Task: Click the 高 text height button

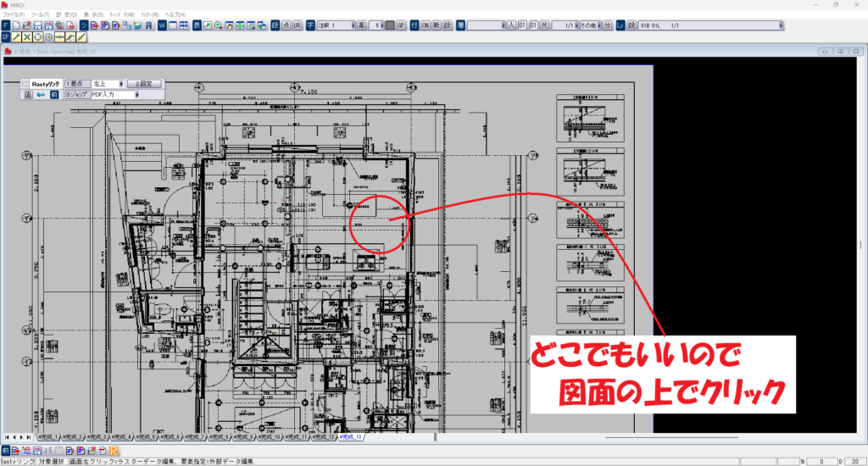Action: coord(361,25)
